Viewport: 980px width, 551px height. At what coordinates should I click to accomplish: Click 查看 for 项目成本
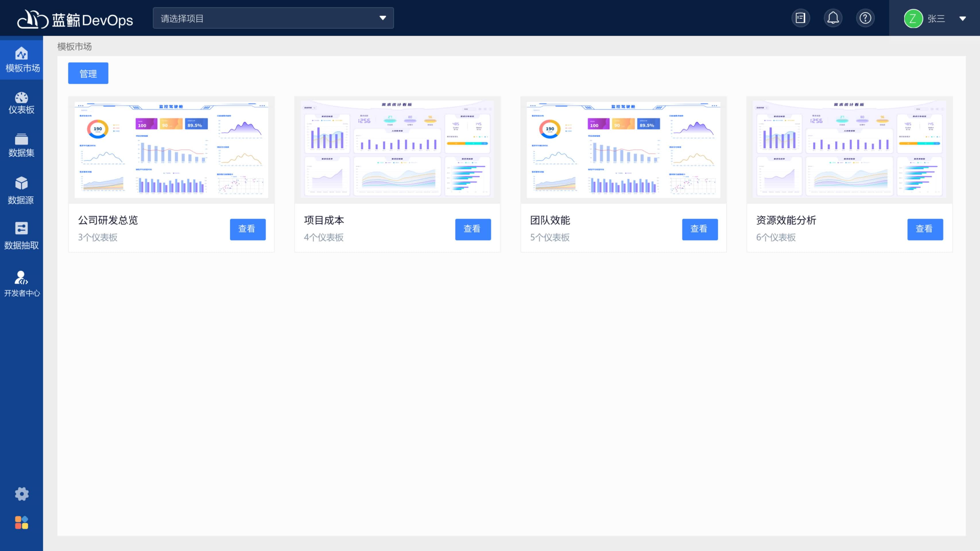tap(472, 229)
